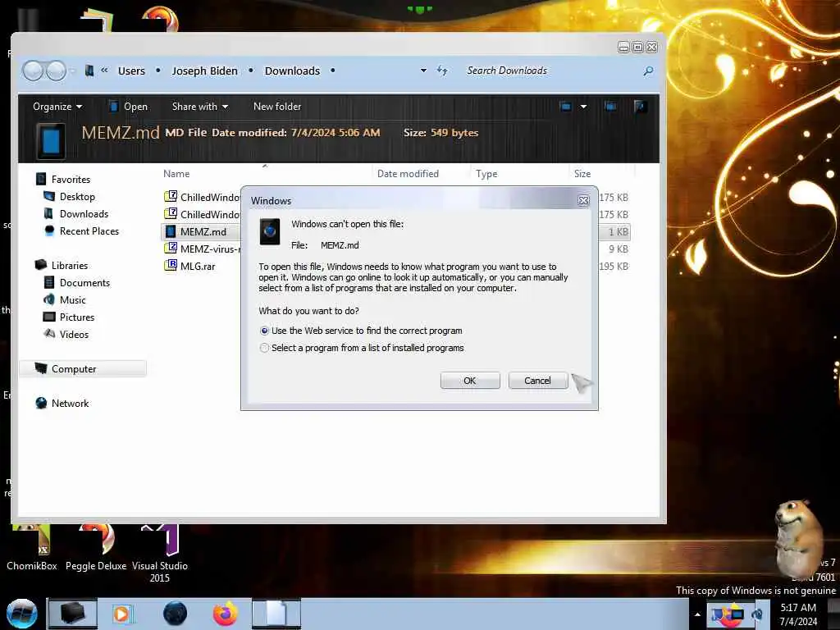840x630 pixels.
Task: Expand the separator arrow after Users breadcrumb
Action: [x=158, y=71]
